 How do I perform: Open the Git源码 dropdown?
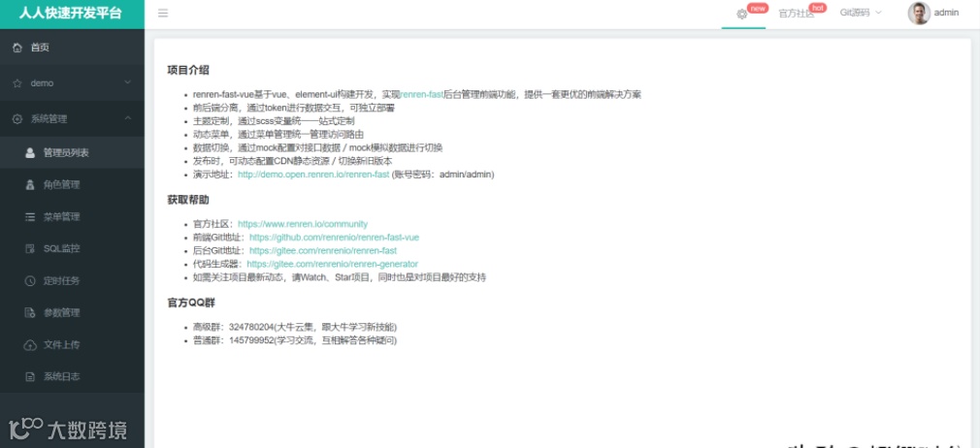(x=861, y=13)
